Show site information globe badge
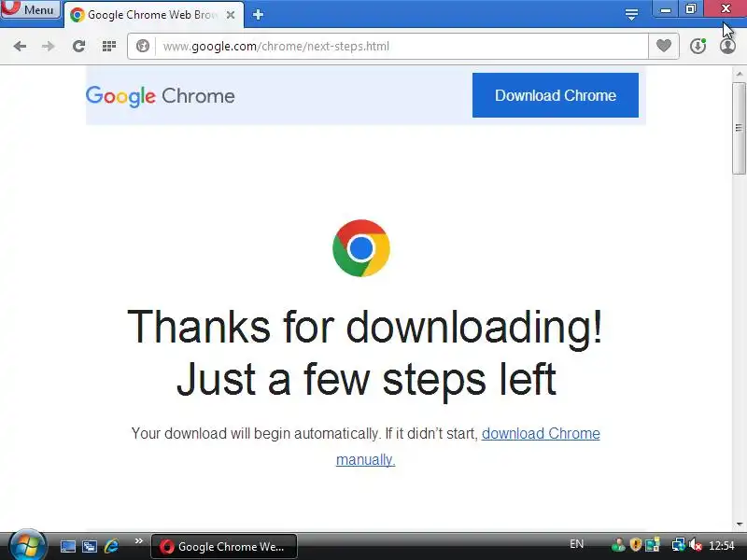 (x=143, y=46)
